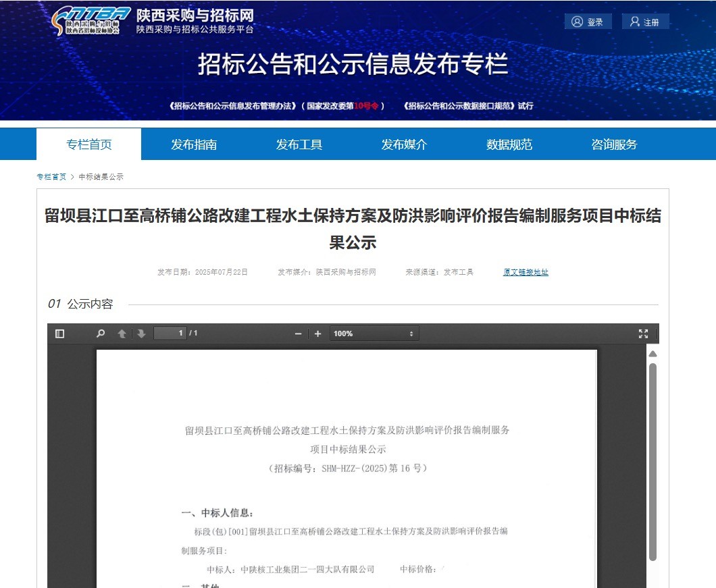Click the 登录 login button
The width and height of the screenshot is (716, 588).
coord(588,22)
